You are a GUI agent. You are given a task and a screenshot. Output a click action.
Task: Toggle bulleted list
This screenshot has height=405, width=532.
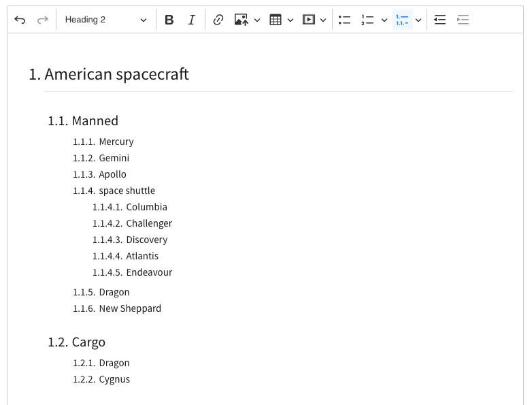pyautogui.click(x=345, y=20)
